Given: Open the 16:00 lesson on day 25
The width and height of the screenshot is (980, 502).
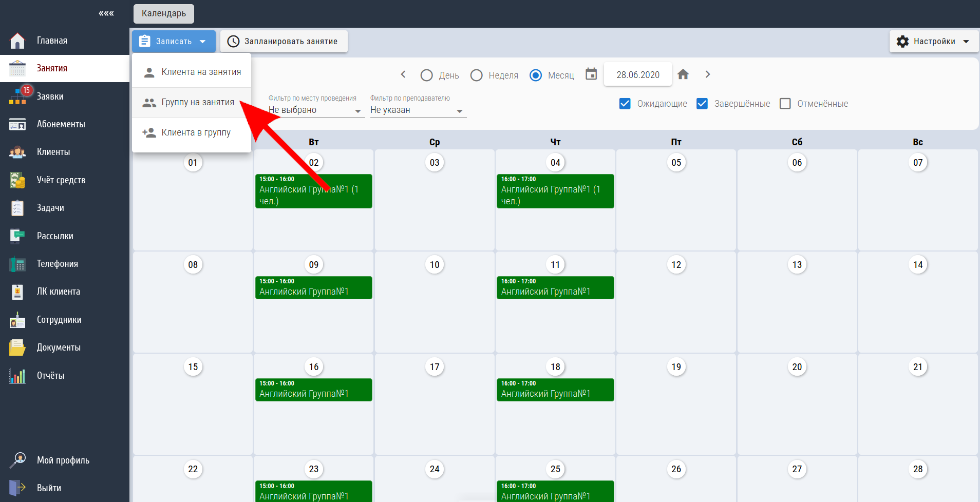Looking at the screenshot, I should click(555, 491).
